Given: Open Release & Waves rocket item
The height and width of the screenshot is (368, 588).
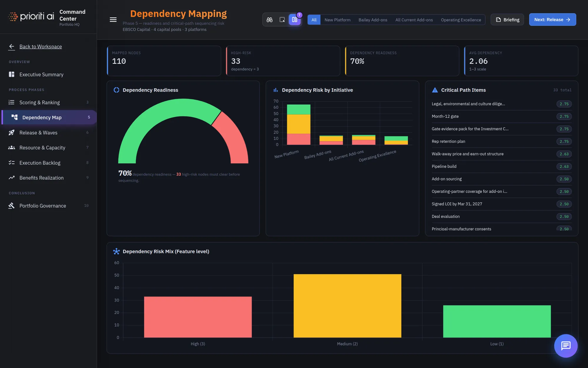Looking at the screenshot, I should click(x=49, y=132).
